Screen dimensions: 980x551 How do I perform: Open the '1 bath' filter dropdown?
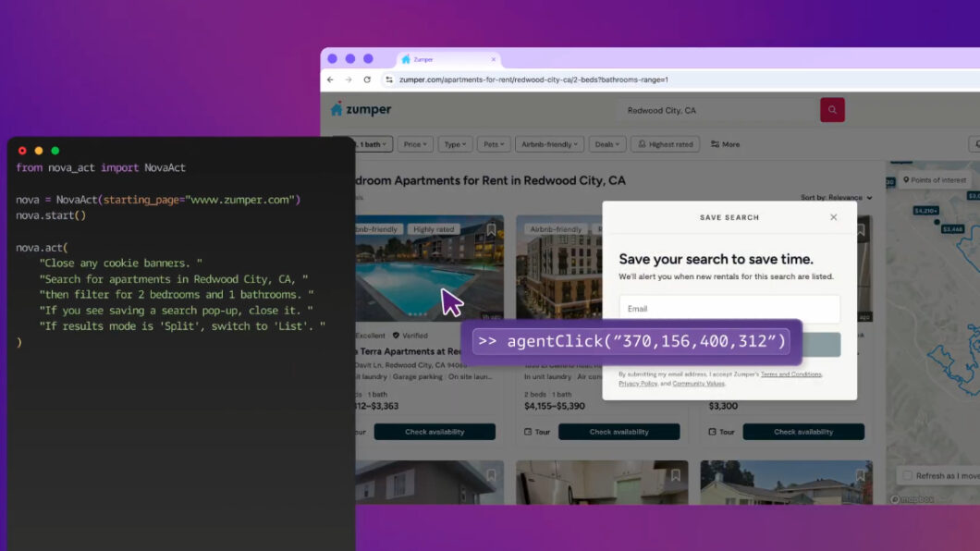pos(373,144)
